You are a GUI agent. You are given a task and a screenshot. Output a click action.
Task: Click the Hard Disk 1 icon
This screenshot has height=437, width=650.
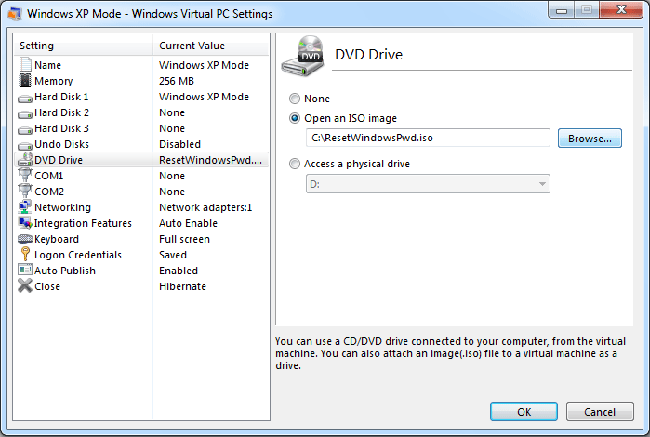pos(26,97)
